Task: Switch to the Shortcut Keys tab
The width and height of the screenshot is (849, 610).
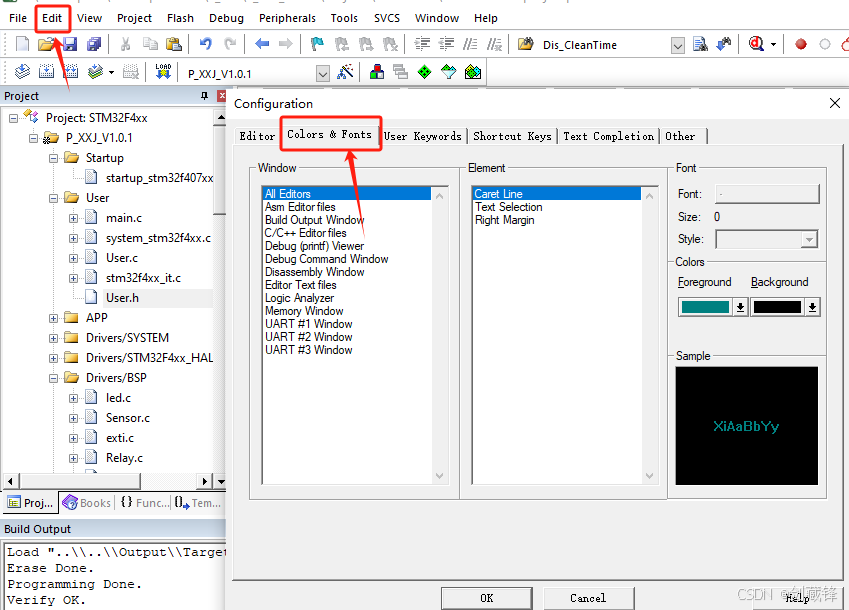Action: [x=512, y=136]
